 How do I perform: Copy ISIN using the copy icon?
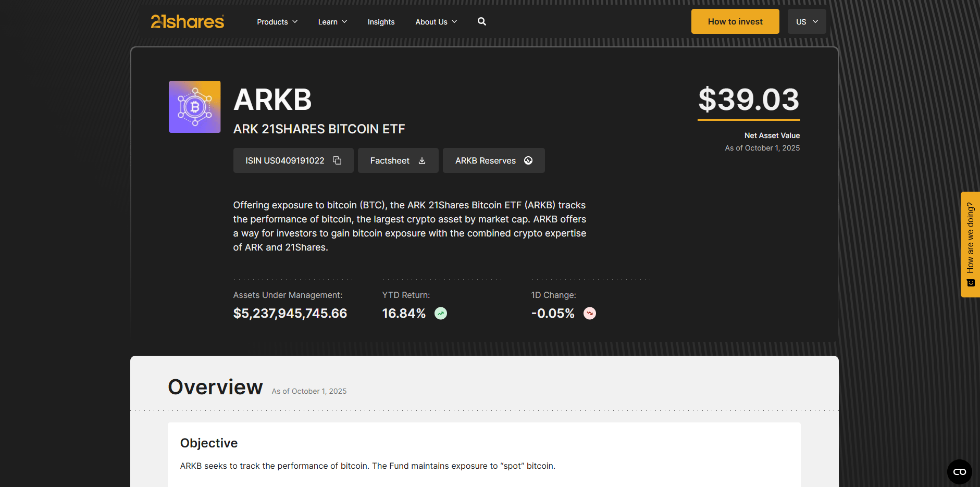[x=337, y=160]
